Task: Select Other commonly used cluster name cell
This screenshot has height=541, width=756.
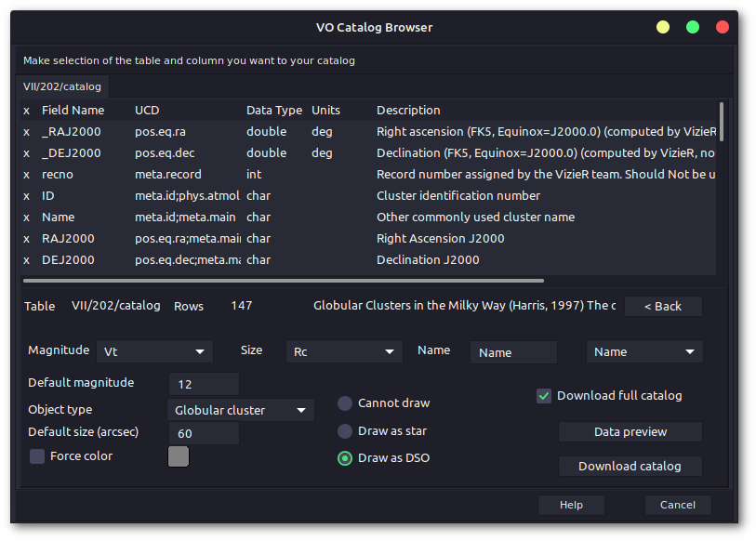Action: click(476, 218)
